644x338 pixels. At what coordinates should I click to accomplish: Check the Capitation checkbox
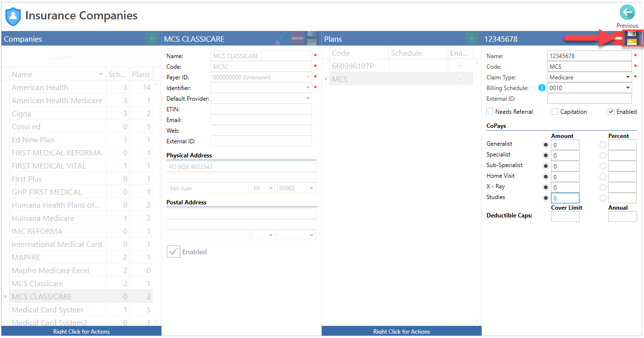(555, 111)
